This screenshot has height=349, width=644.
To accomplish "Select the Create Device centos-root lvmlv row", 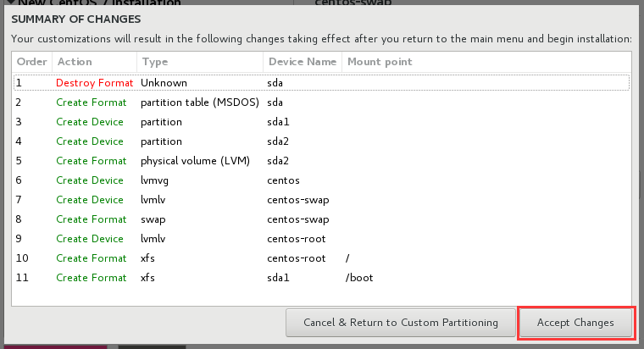I will (x=320, y=239).
